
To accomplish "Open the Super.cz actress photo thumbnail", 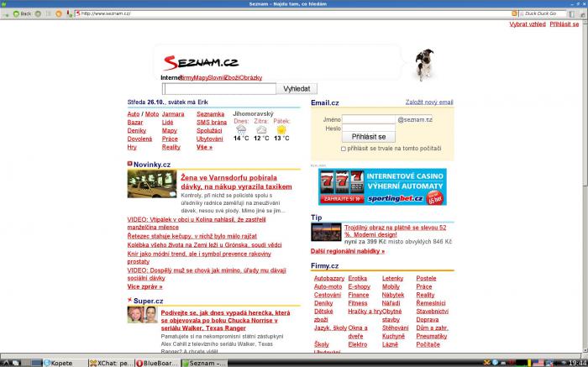I will point(143,315).
